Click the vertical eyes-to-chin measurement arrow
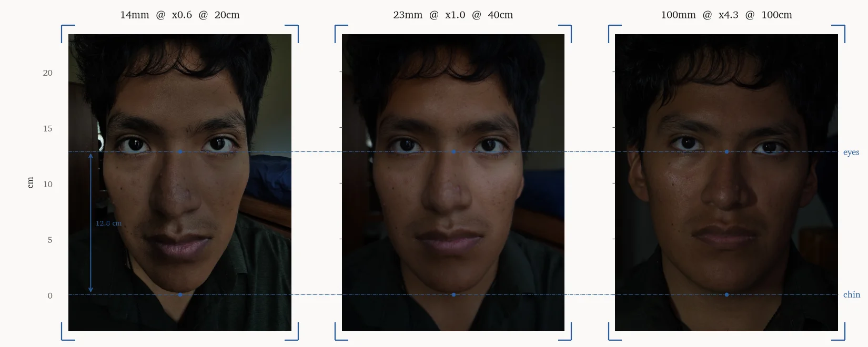Screen dimensions: 868x347 pyautogui.click(x=90, y=223)
